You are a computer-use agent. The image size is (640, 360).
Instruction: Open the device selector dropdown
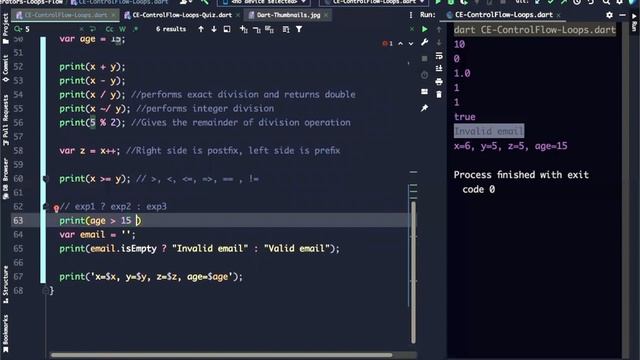click(x=265, y=2)
